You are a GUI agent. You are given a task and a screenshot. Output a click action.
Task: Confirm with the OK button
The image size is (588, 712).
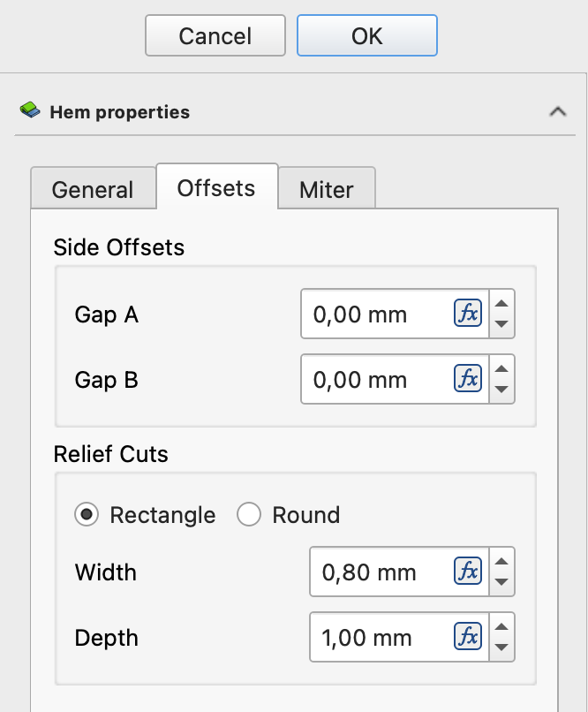(x=366, y=35)
